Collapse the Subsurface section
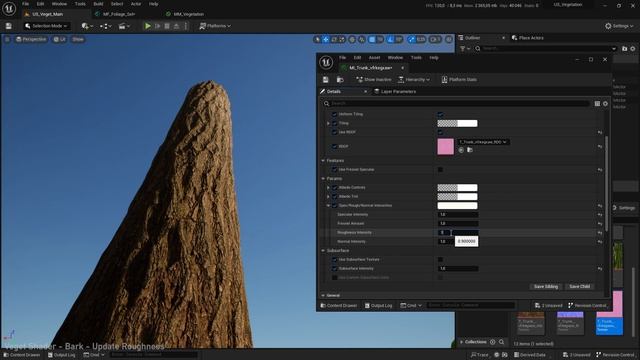The width and height of the screenshot is (640, 360). (x=323, y=251)
